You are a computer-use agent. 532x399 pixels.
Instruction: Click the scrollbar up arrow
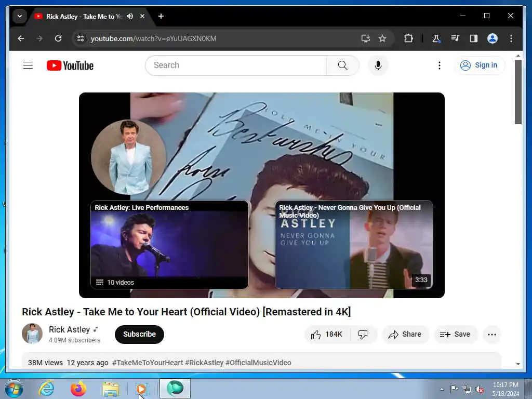518,55
